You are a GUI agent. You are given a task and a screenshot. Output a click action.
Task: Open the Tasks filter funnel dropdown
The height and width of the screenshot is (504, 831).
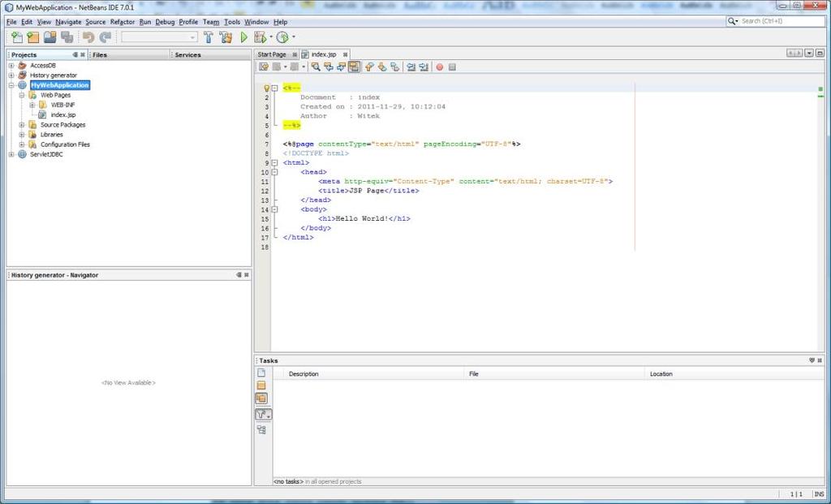(x=263, y=415)
